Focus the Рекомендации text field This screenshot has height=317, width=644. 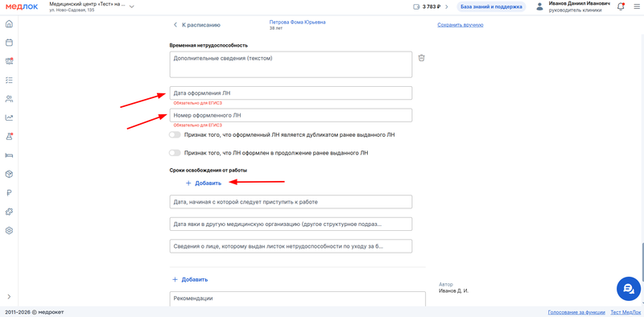pyautogui.click(x=297, y=299)
